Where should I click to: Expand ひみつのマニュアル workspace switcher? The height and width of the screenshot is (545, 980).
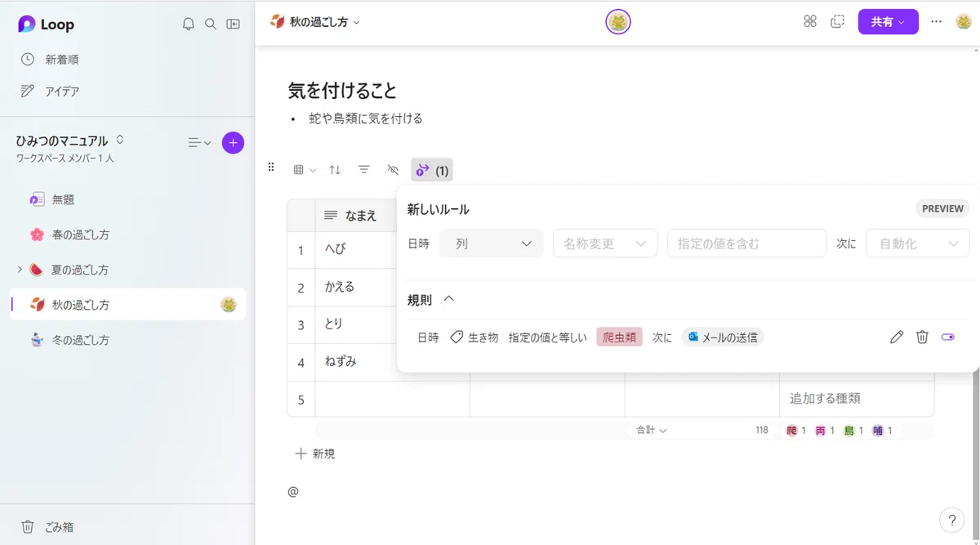(120, 141)
